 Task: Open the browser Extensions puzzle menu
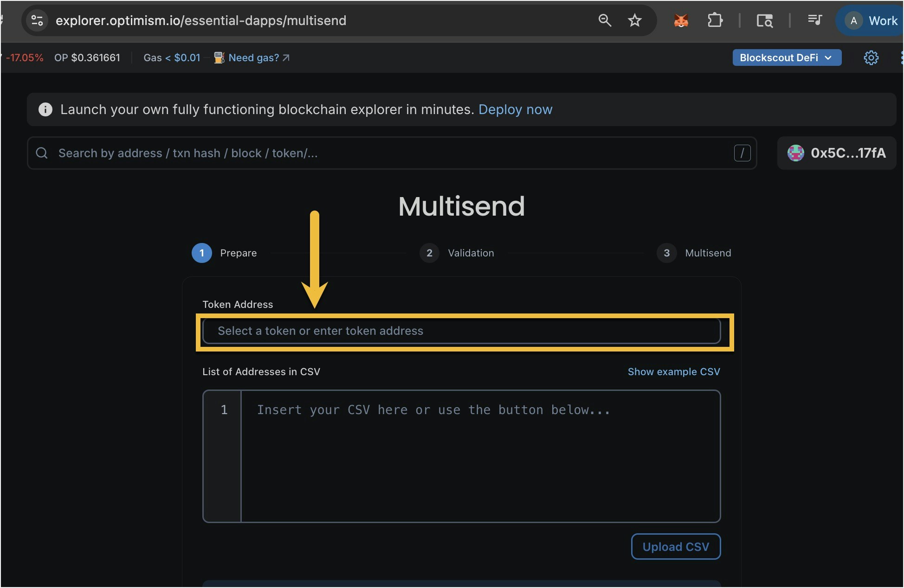(x=715, y=20)
